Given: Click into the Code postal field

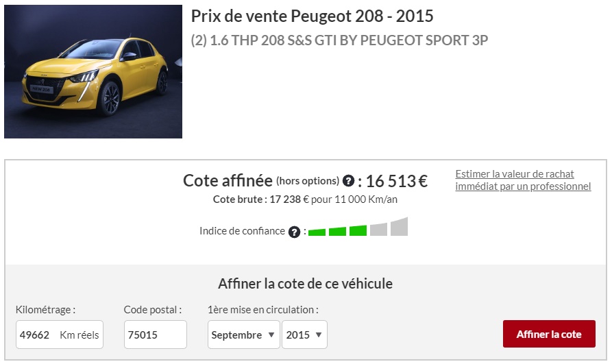Looking at the screenshot, I should [155, 335].
